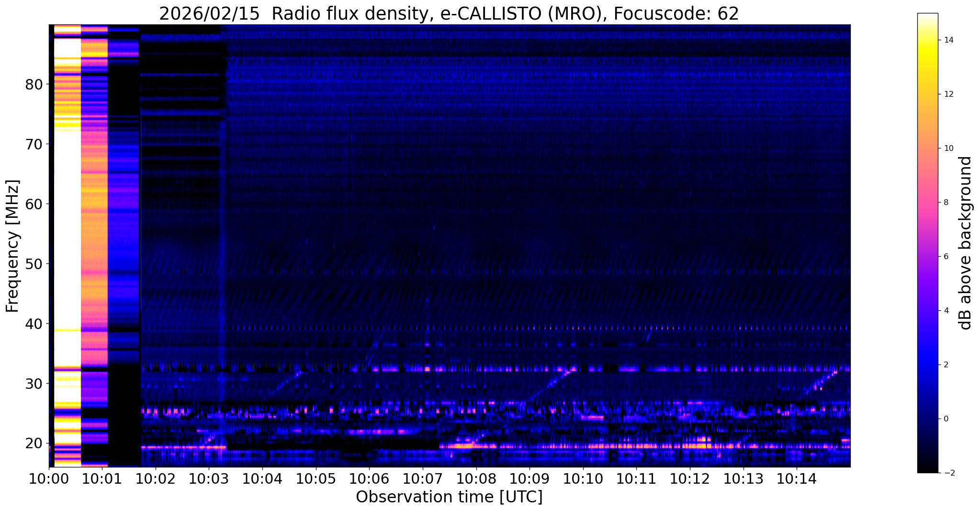The image size is (980, 511).
Task: Select the 10:06 time tick label
Action: (369, 479)
